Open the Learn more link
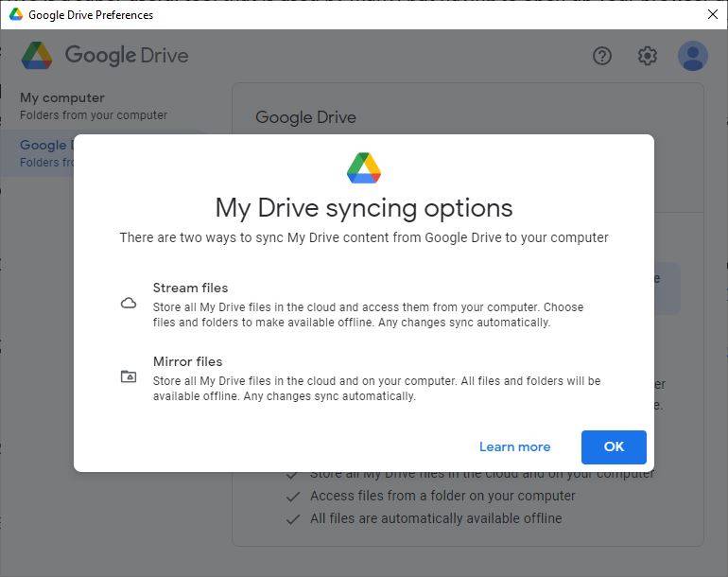 coord(514,446)
